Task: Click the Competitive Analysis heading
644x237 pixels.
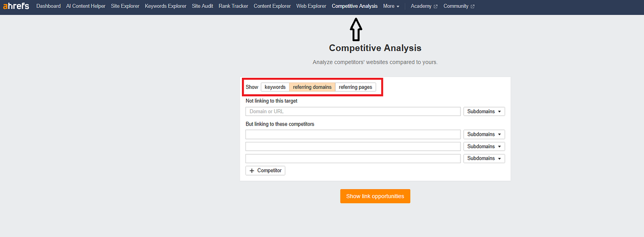Action: tap(375, 48)
